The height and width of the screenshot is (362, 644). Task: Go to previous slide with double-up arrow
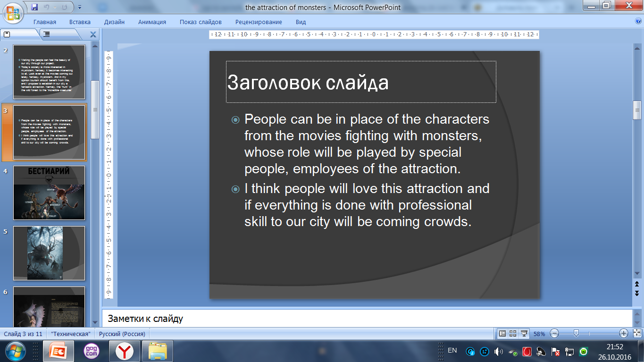636,284
